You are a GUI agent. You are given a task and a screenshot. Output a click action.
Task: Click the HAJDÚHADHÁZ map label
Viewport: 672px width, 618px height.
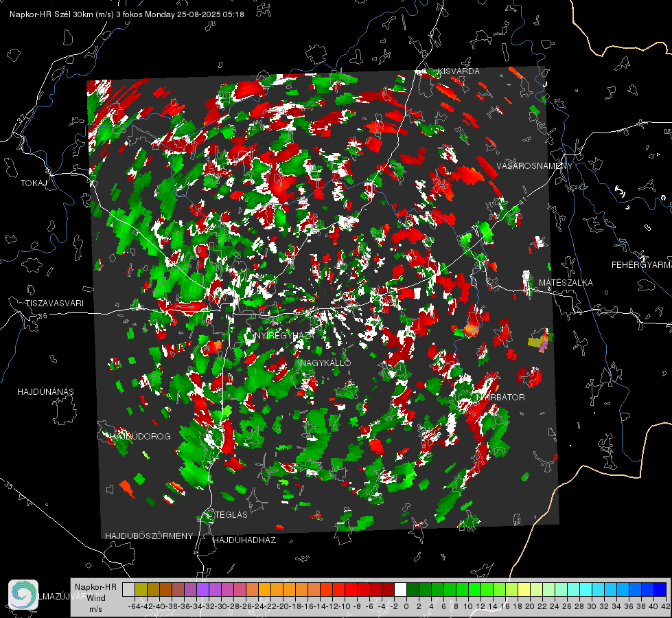coord(245,540)
